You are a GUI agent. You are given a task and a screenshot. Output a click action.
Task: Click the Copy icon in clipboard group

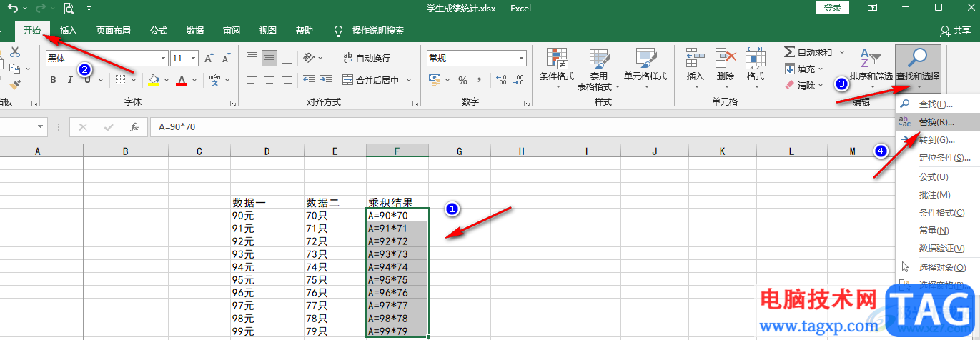point(15,69)
